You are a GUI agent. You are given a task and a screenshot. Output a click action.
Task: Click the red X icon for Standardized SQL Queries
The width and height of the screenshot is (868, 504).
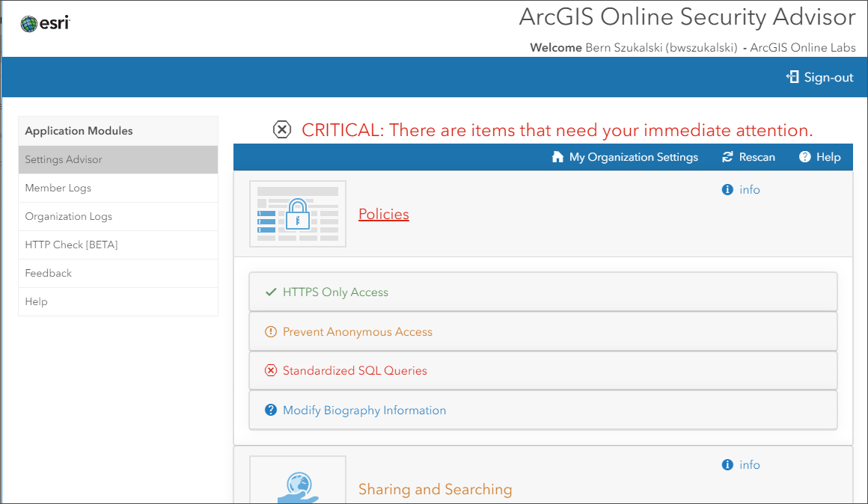pos(271,371)
